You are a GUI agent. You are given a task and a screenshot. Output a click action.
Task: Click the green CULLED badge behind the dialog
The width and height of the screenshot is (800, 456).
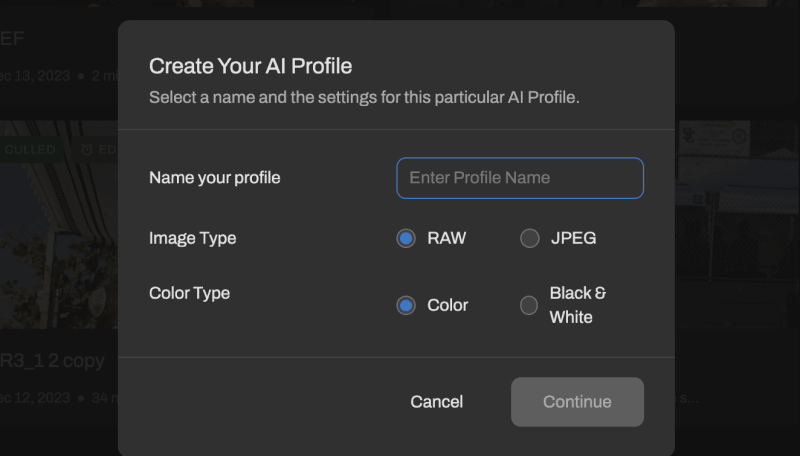pos(30,150)
